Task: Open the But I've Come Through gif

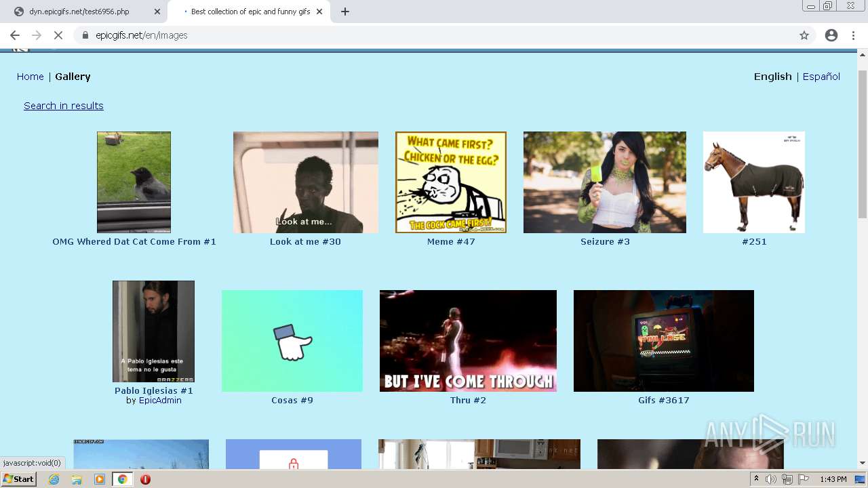Action: (x=468, y=341)
